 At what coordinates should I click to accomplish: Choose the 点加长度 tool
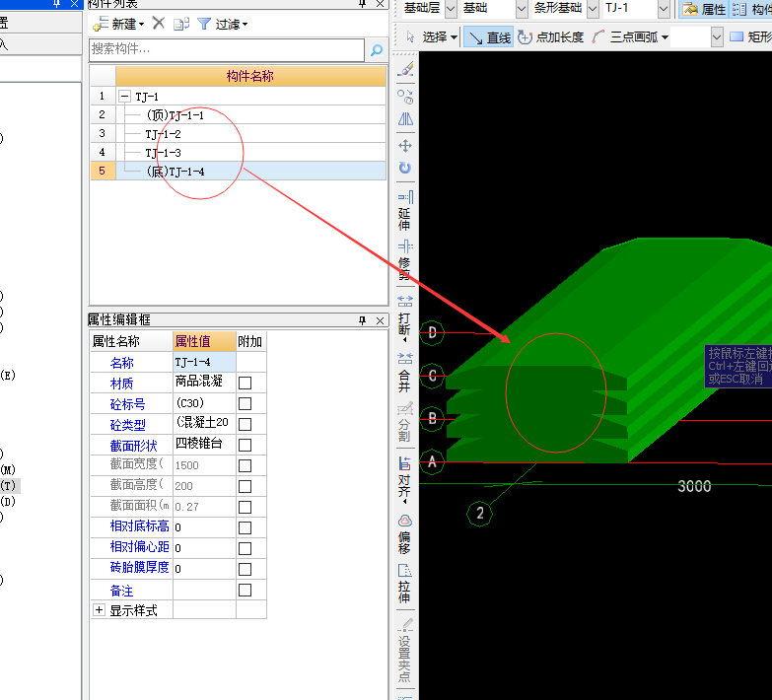point(550,36)
